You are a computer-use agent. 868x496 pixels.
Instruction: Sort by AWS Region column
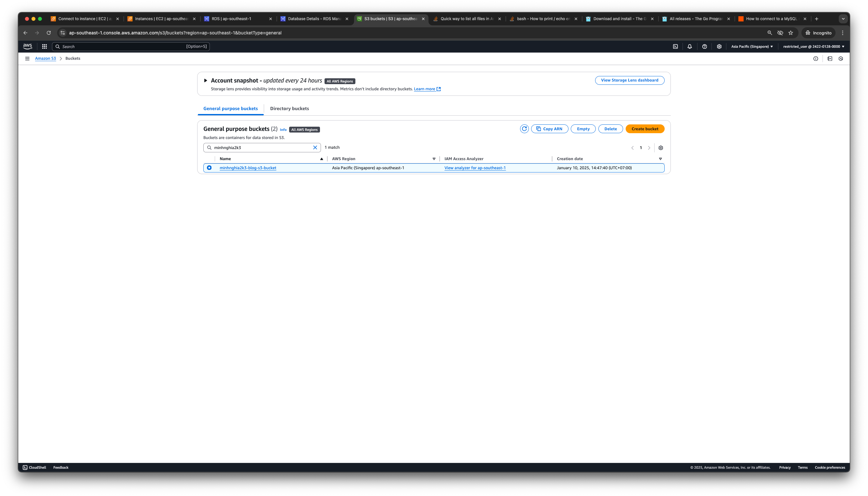click(x=434, y=159)
